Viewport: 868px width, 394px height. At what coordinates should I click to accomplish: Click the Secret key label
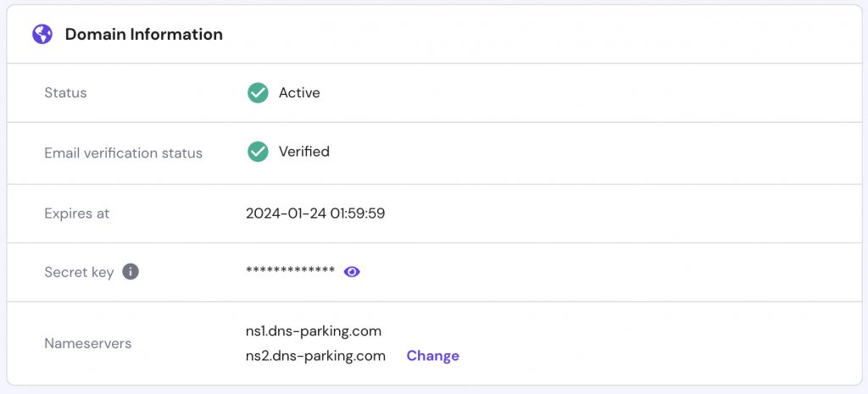pos(79,273)
